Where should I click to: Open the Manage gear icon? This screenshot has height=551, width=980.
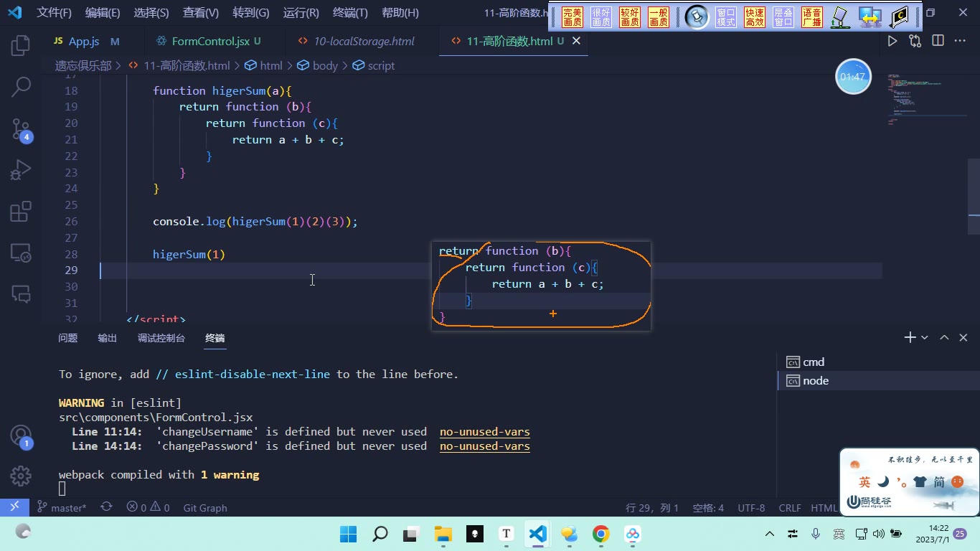tap(21, 476)
